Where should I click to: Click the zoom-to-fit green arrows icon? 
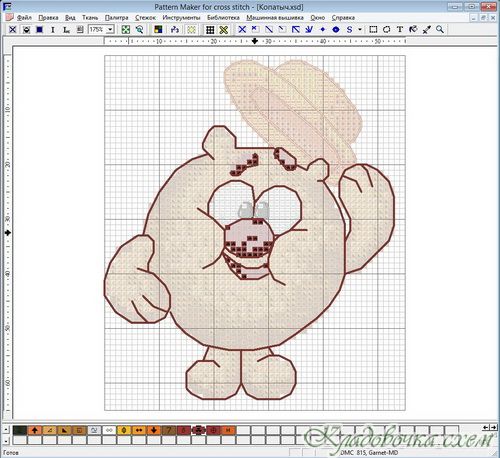tap(126, 30)
